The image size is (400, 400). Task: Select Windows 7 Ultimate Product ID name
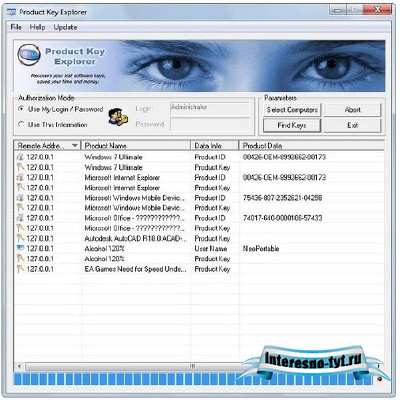[x=113, y=157]
